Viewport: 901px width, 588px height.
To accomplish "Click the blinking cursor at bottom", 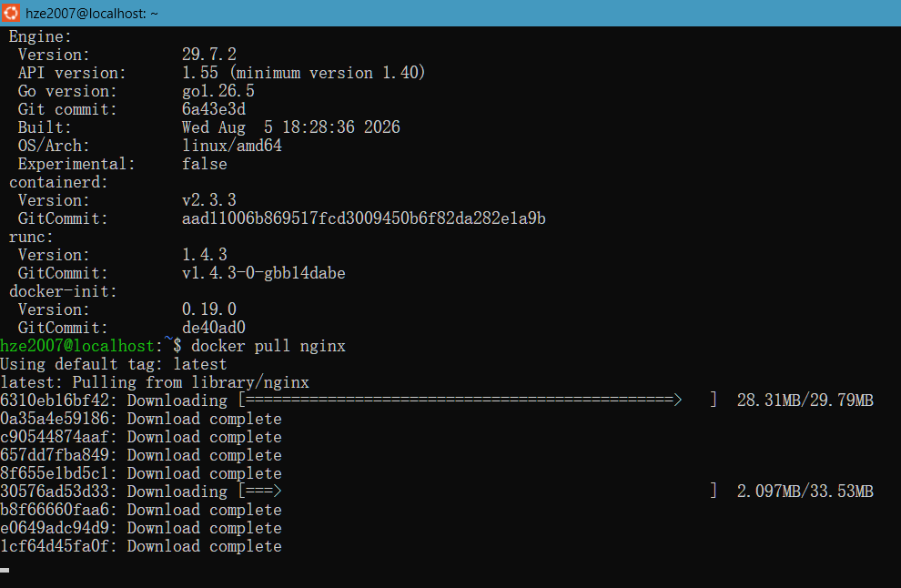I will pyautogui.click(x=5, y=570).
